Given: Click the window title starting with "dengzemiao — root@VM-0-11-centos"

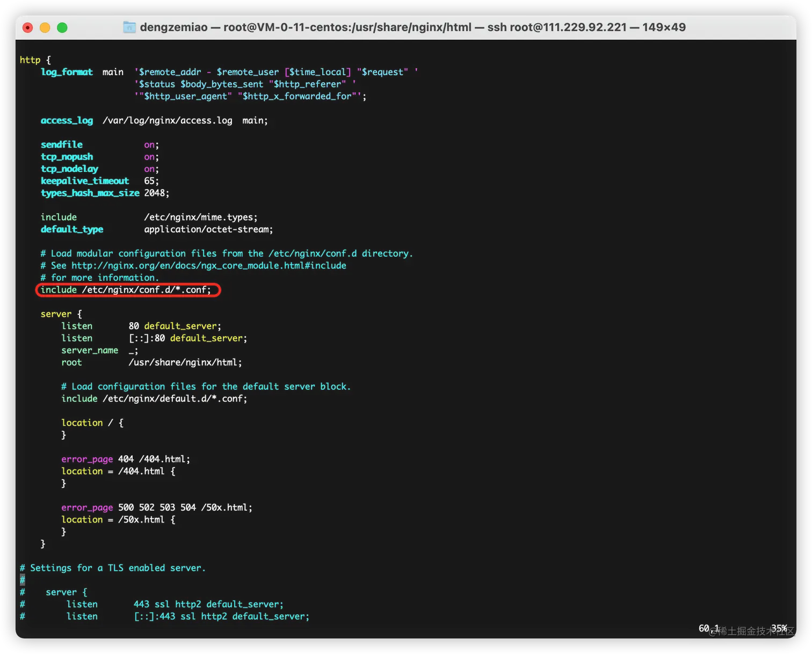Looking at the screenshot, I should 412,27.
